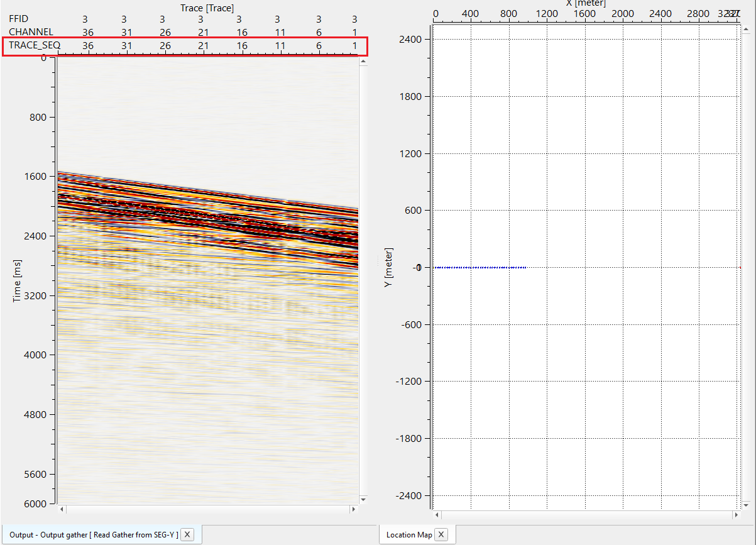Click Location Map scroll-left arrow

pyautogui.click(x=438, y=515)
